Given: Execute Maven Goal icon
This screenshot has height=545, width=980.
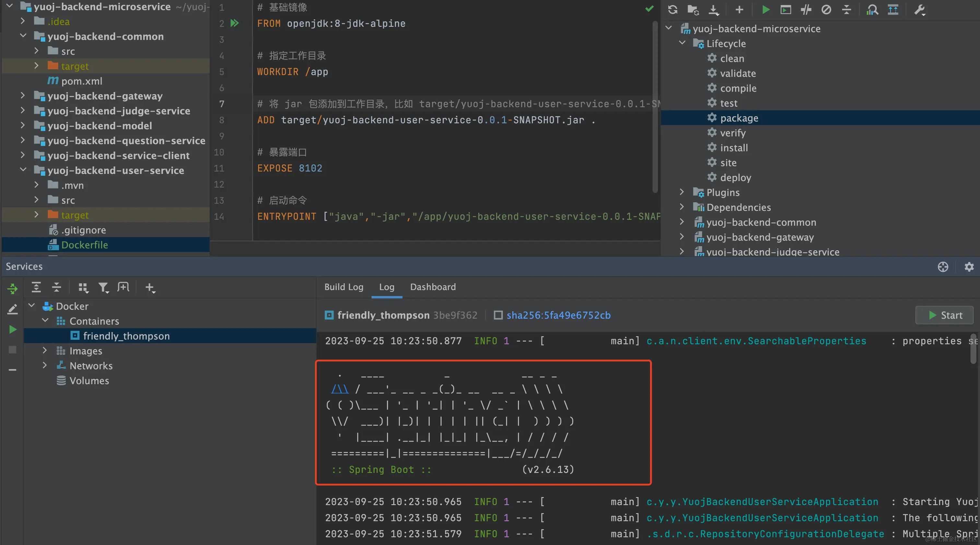Looking at the screenshot, I should click(786, 9).
